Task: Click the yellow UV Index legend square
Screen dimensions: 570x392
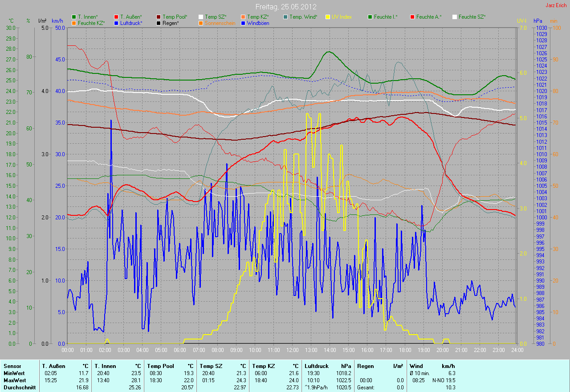Action: click(328, 17)
